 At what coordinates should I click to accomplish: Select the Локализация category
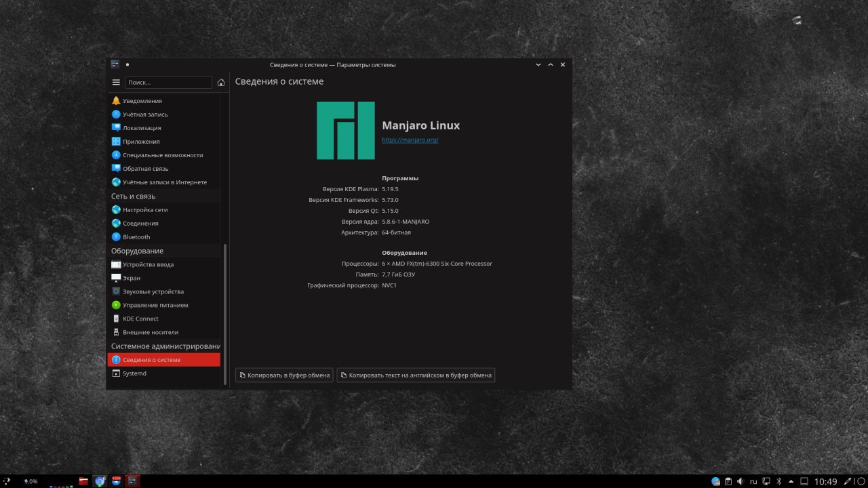[x=164, y=128]
